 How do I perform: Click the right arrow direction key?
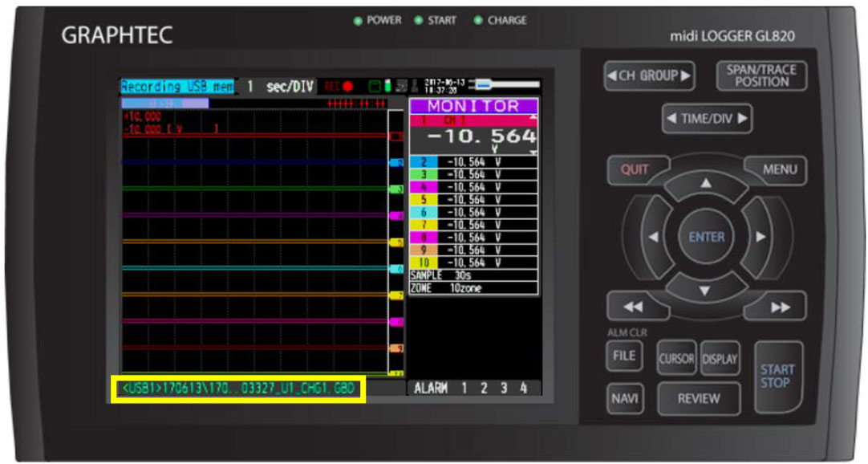pos(761,237)
